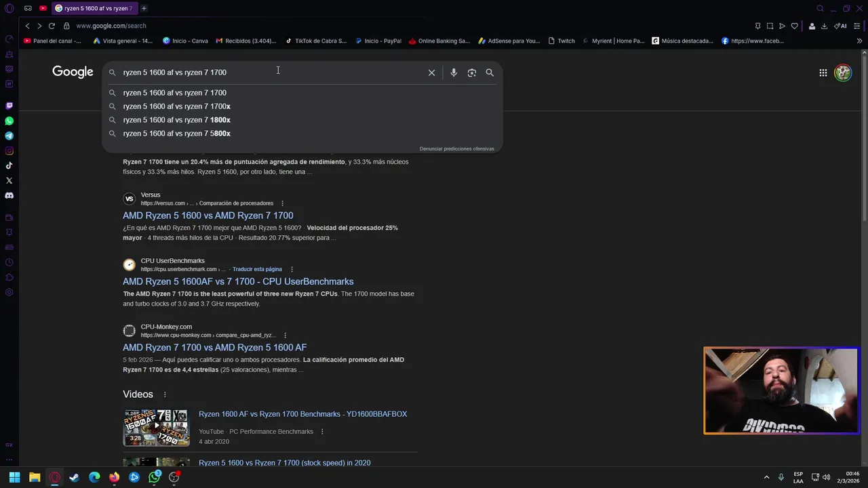Open Discord in the Opera sidebar
The image size is (868, 488).
[x=9, y=195]
